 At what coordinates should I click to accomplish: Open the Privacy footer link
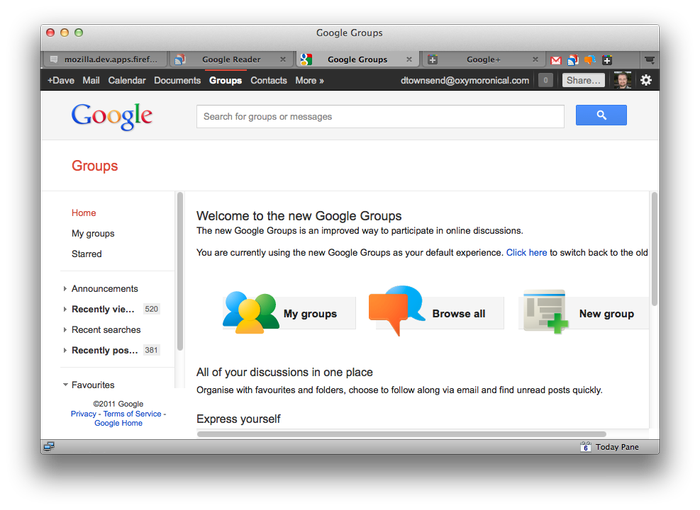[83, 414]
